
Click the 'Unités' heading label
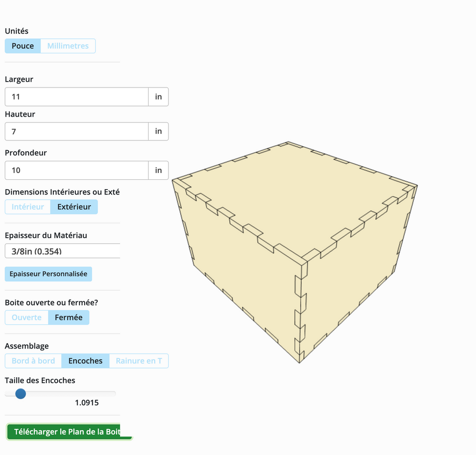tap(17, 31)
